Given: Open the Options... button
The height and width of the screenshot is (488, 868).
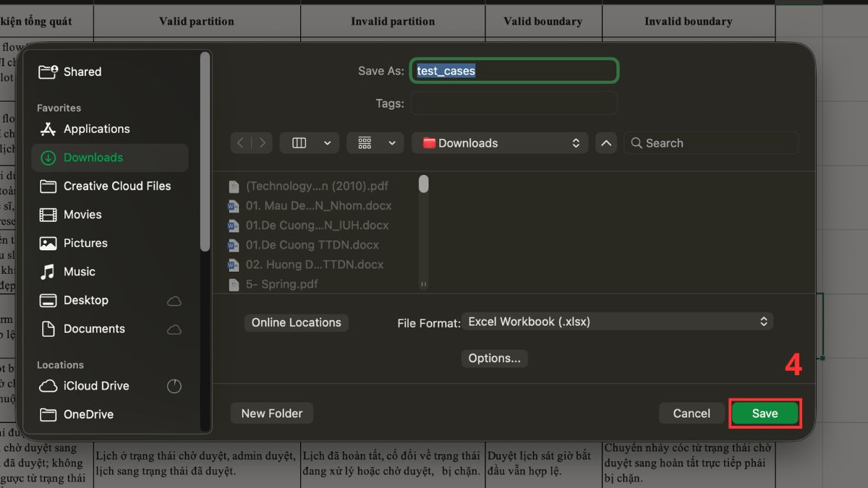Looking at the screenshot, I should click(494, 358).
